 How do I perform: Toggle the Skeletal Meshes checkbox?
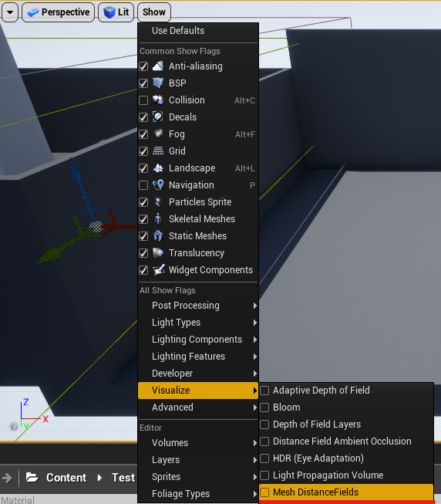pyautogui.click(x=143, y=219)
